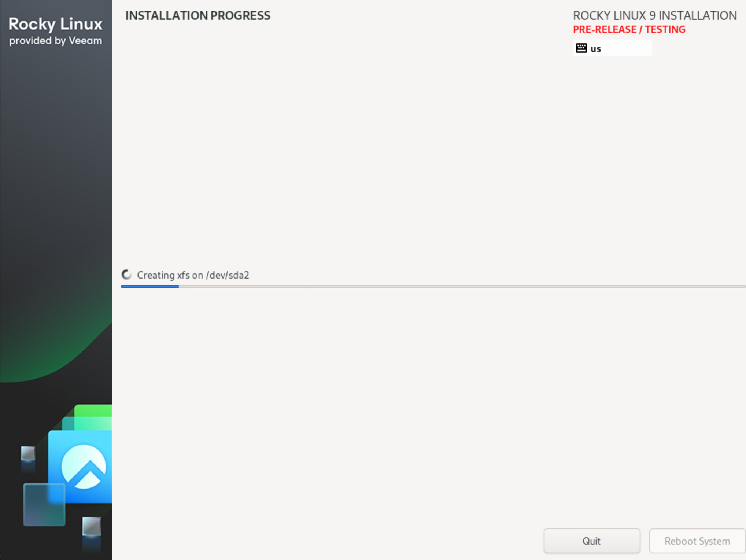Click the ROCKY LINUX 9 INSTALLATION title
746x560 pixels.
[x=655, y=16]
